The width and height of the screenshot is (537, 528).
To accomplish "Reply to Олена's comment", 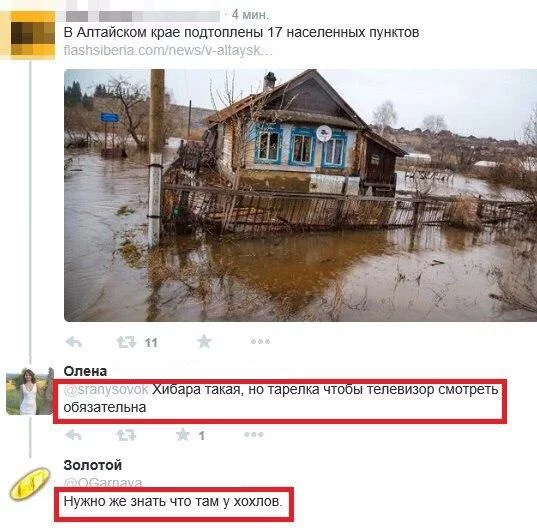I will tap(74, 435).
